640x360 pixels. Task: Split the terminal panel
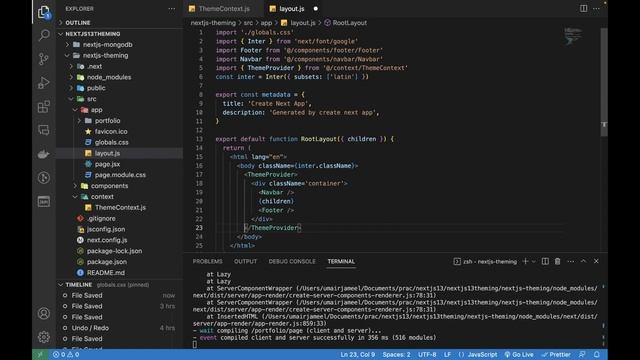point(545,261)
